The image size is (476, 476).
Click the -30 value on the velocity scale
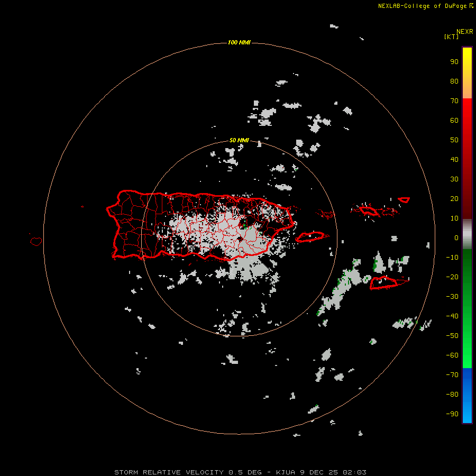coord(452,297)
